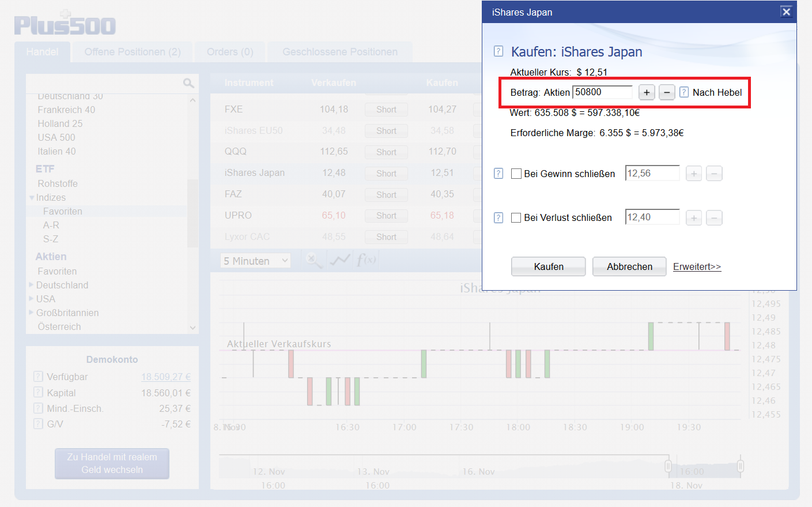Open Offene Positionen (2) tab
812x507 pixels.
pyautogui.click(x=133, y=52)
